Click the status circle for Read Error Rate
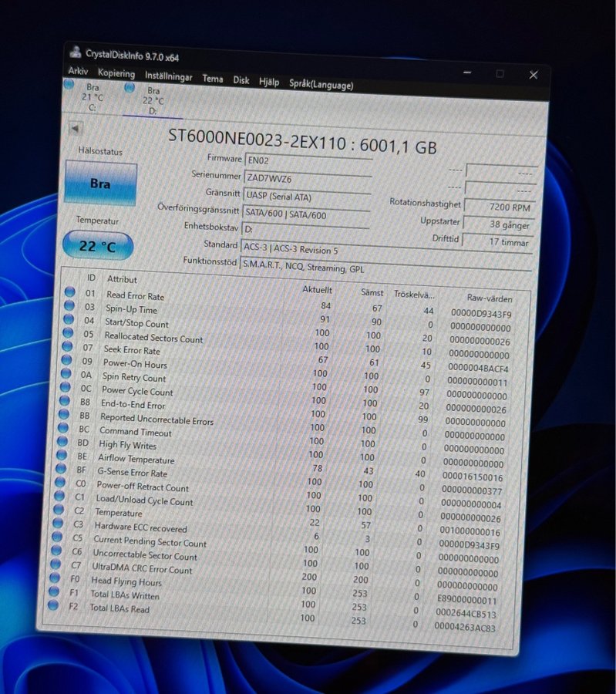 70,292
